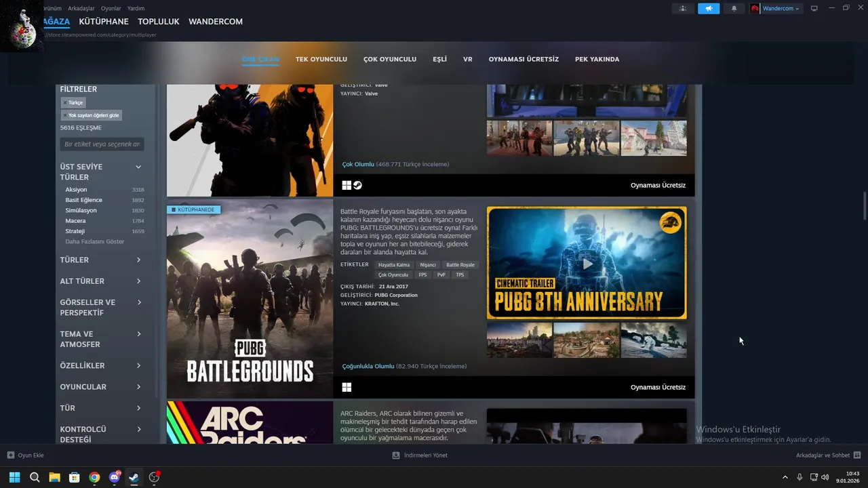
Task: Click the PvP tag
Action: 441,275
